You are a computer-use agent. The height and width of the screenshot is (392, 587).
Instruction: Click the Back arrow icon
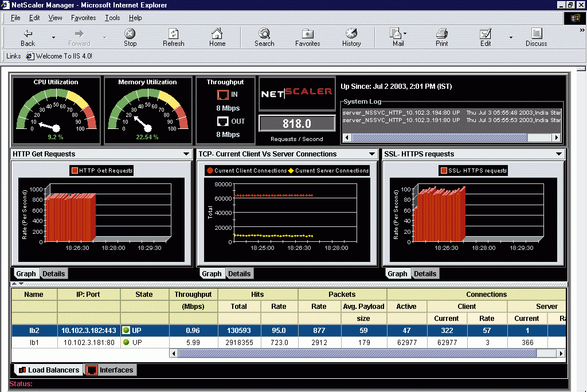point(28,33)
